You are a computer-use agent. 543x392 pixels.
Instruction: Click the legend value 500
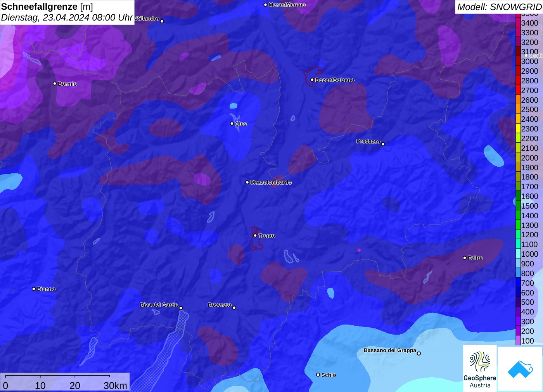[x=527, y=302]
